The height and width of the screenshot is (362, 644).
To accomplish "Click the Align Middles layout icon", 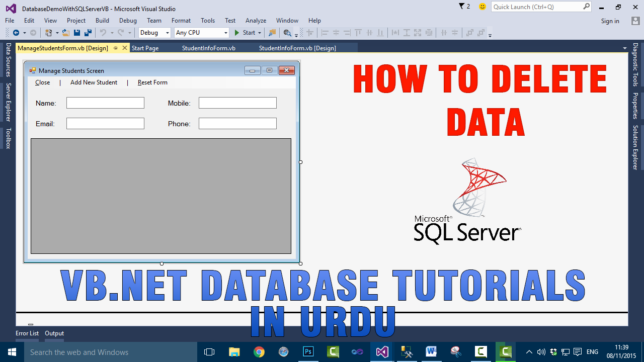I will click(369, 33).
